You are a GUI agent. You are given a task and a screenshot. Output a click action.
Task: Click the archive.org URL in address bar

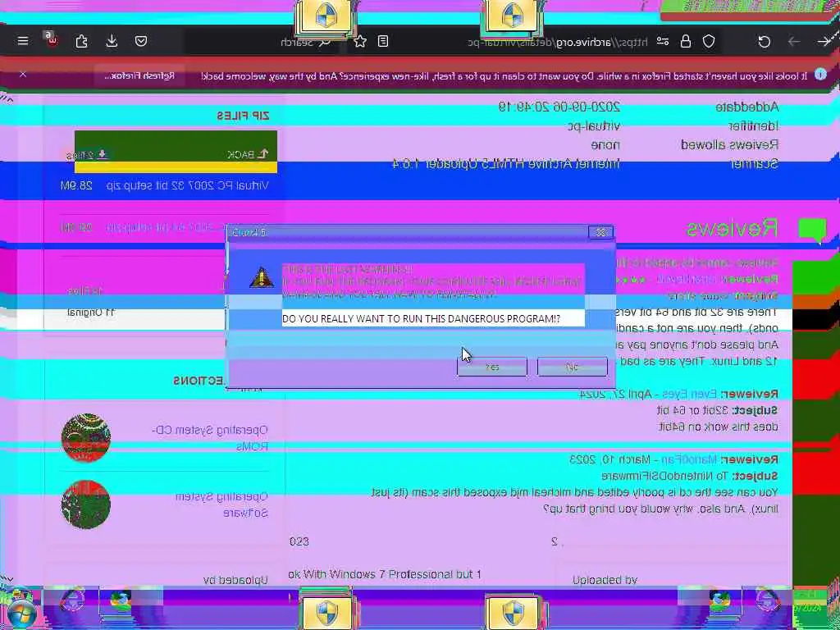558,43
